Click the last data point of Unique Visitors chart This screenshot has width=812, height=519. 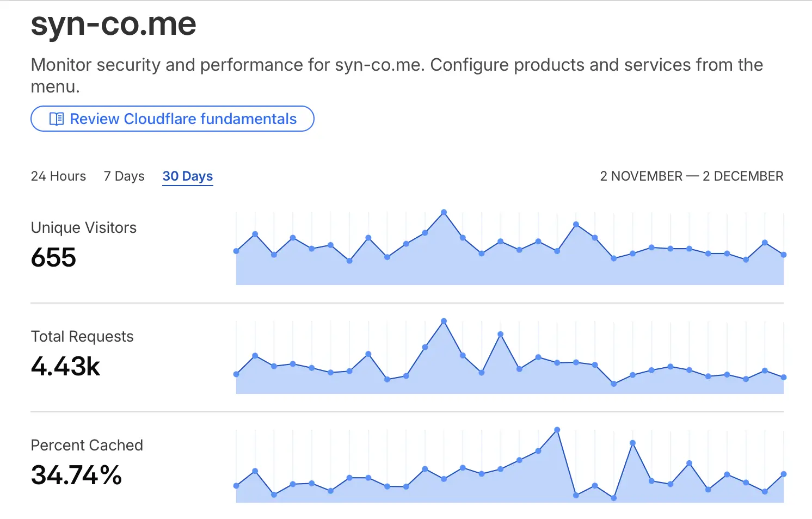[784, 255]
